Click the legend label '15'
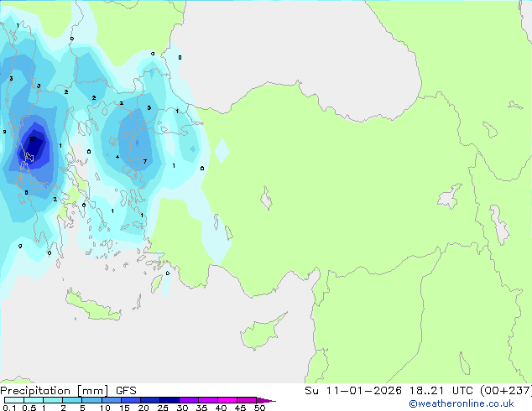 click(x=124, y=408)
